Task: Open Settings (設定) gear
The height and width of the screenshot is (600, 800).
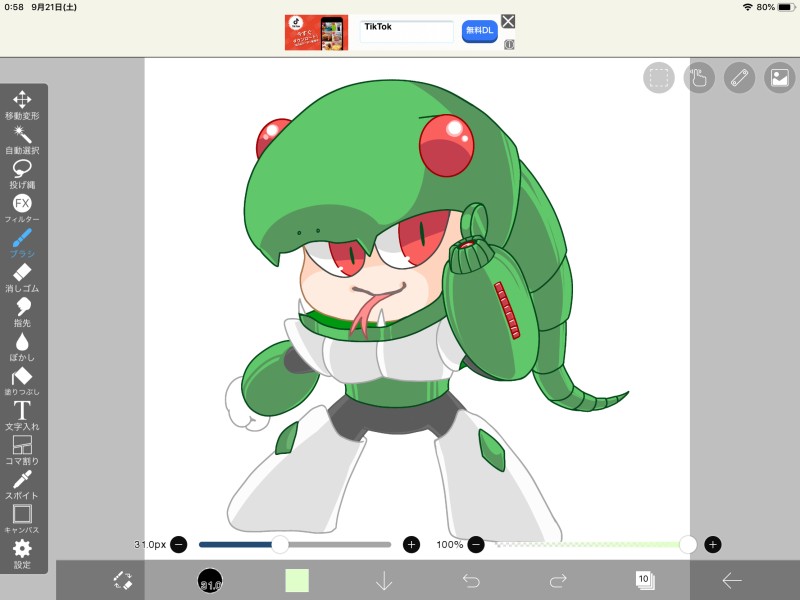Action: tap(22, 554)
